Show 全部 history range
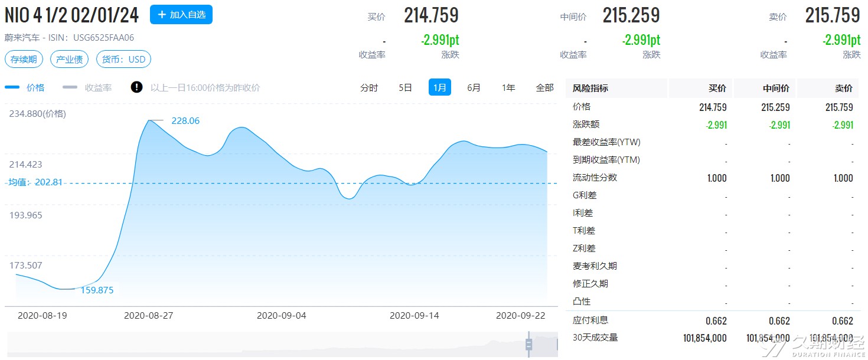 [544, 87]
